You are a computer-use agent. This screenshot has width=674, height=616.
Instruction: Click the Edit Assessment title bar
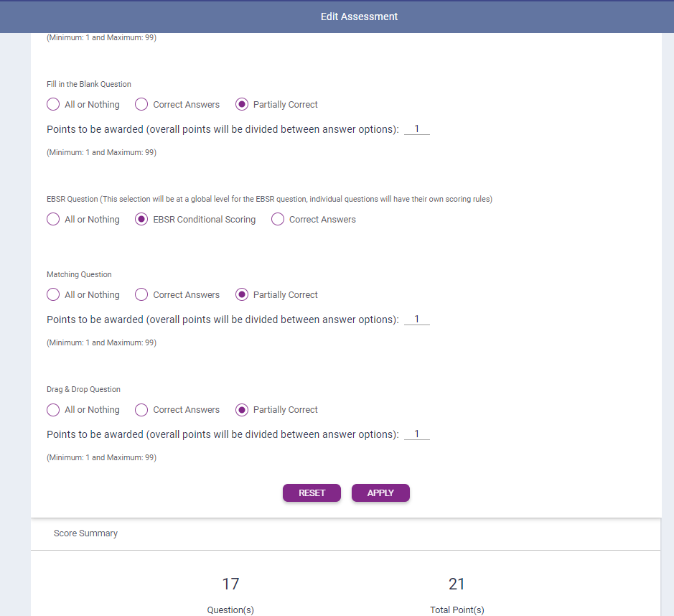click(x=359, y=17)
